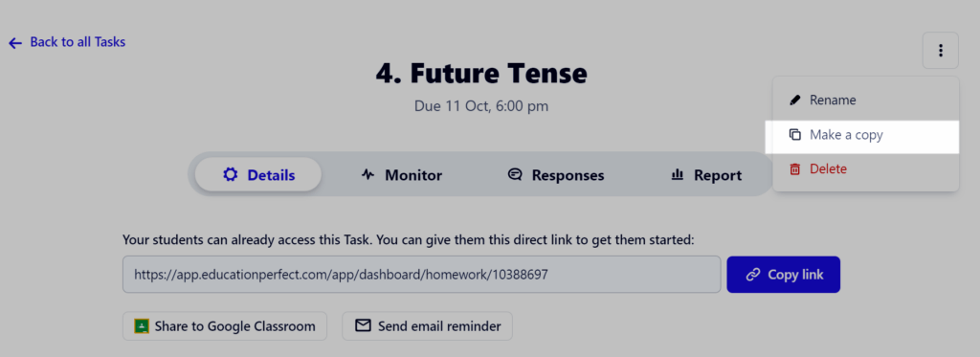Open the three-dot more options menu
The width and height of the screenshot is (980, 357).
940,51
